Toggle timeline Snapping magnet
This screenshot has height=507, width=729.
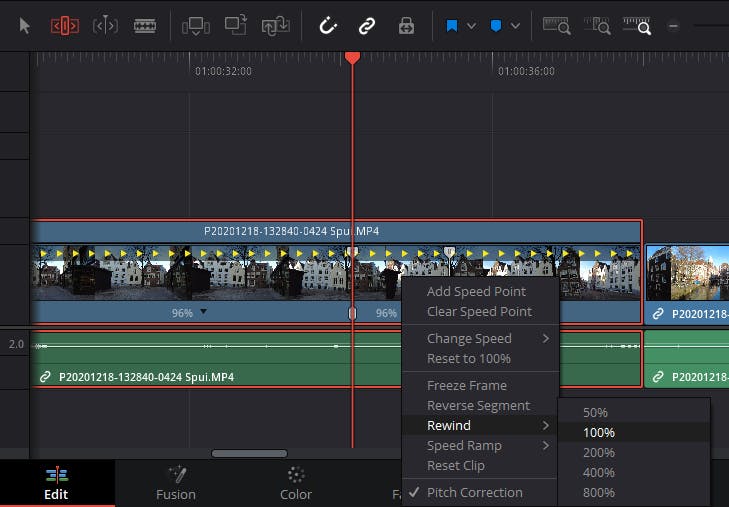tap(328, 26)
